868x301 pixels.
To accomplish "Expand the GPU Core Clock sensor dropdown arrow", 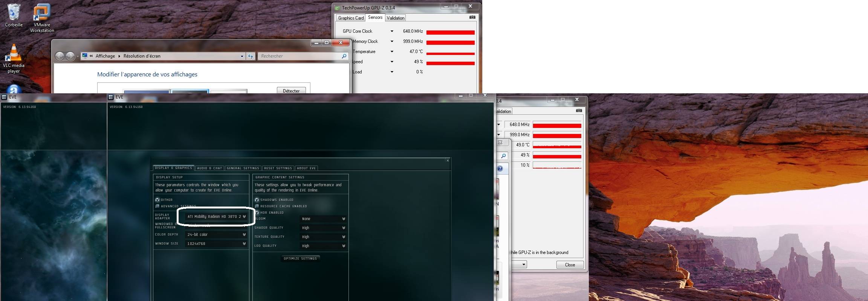I will pos(392,31).
